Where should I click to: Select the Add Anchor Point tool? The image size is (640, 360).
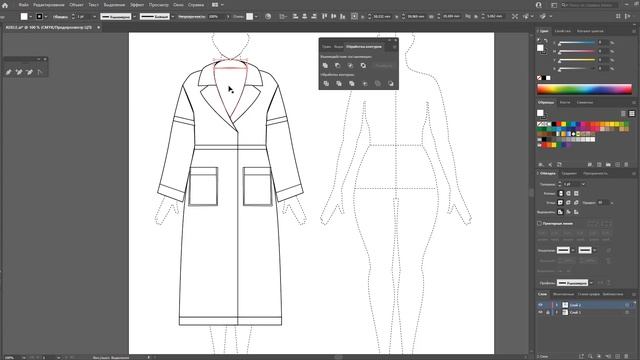tap(19, 72)
